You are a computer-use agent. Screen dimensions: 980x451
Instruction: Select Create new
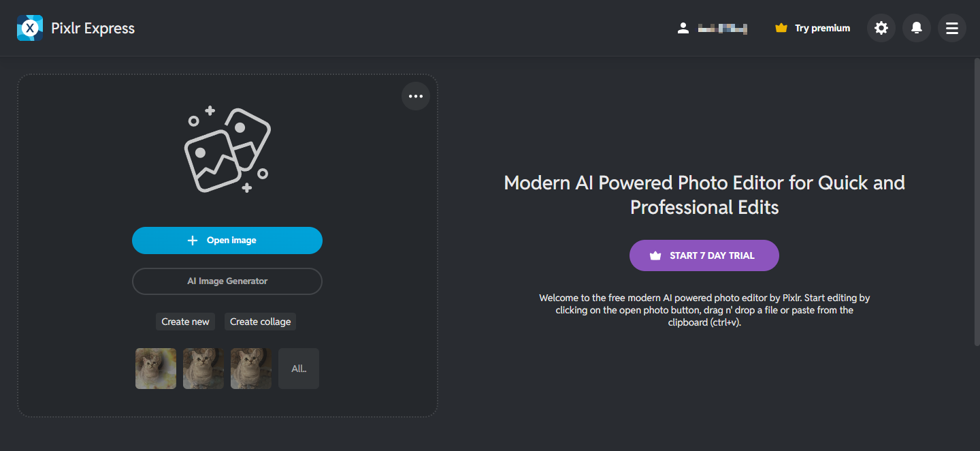[185, 321]
